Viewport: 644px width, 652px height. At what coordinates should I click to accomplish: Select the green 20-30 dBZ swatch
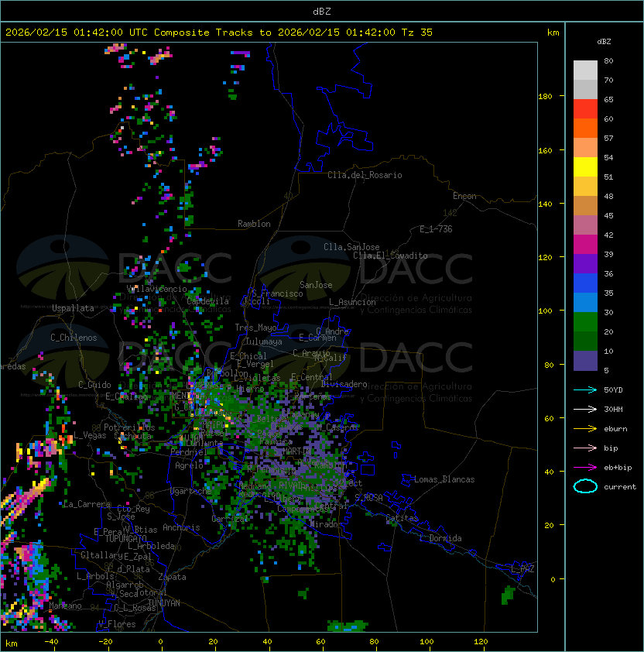[x=585, y=321]
